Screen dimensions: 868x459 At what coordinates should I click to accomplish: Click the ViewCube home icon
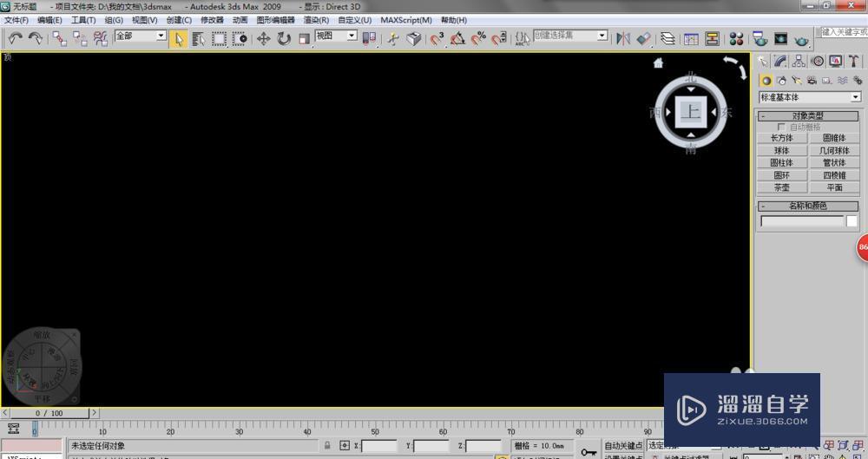658,63
